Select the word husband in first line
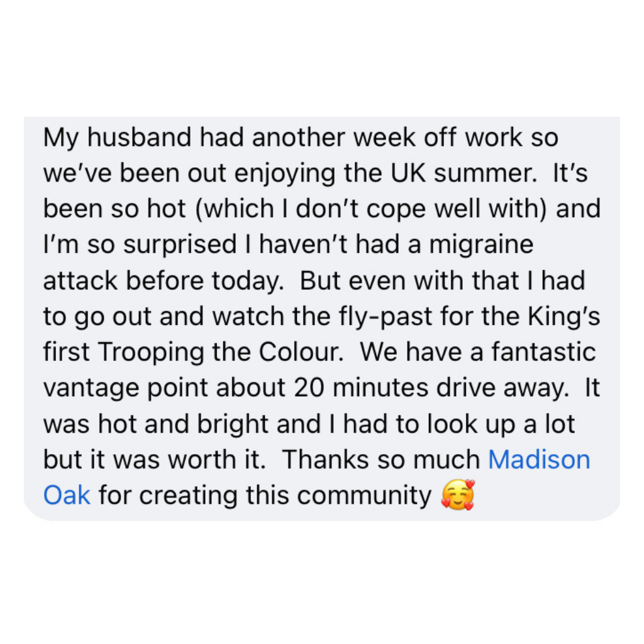The width and height of the screenshot is (644, 644). [139, 137]
